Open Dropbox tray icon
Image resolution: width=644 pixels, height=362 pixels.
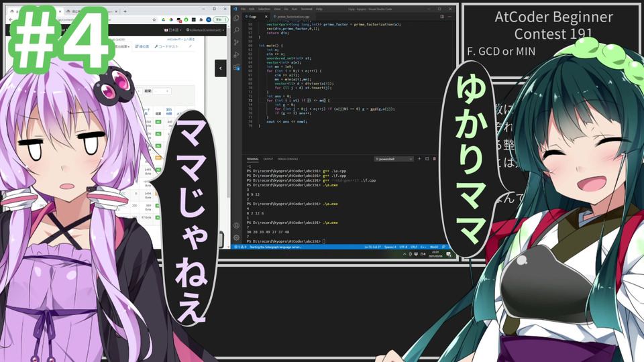click(416, 254)
